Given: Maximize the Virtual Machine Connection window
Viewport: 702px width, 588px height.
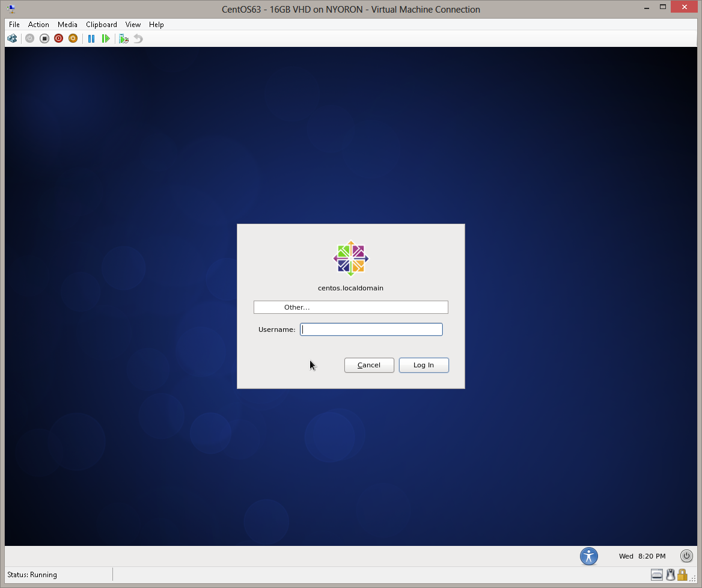Looking at the screenshot, I should pyautogui.click(x=663, y=7).
